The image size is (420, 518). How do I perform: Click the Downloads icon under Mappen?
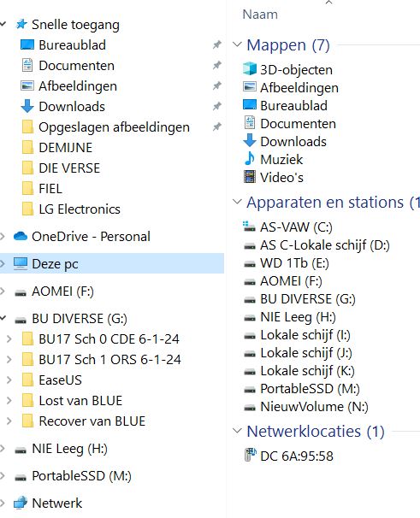pos(250,141)
